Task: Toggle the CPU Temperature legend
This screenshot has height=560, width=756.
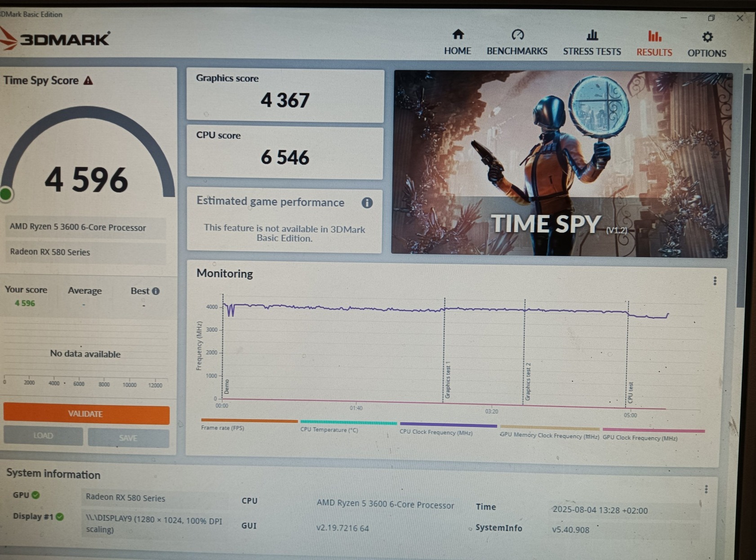Action: (x=348, y=426)
